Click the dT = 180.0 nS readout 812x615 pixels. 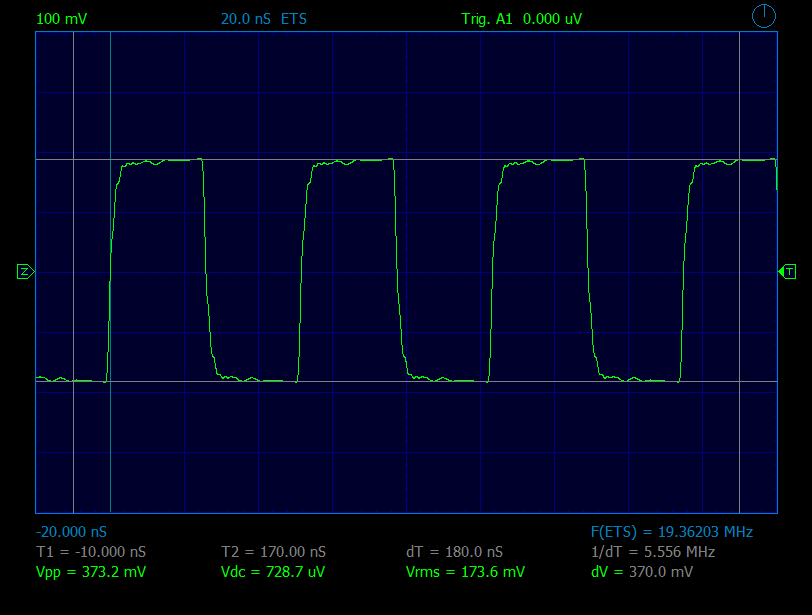(x=454, y=552)
